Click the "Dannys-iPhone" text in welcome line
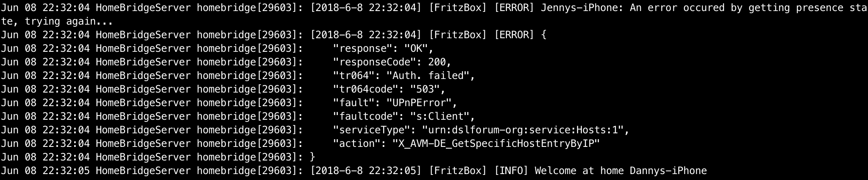Image resolution: width=868 pixels, height=180 pixels. (668, 171)
